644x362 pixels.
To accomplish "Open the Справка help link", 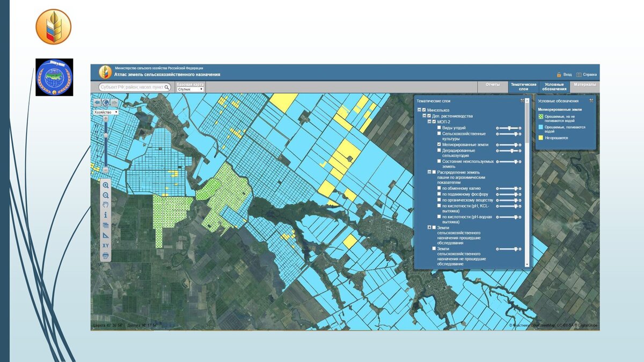I will click(x=590, y=75).
